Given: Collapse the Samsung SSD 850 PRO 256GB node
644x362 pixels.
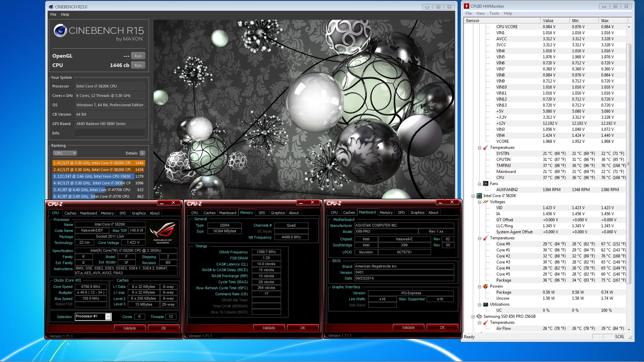Looking at the screenshot, I should [x=473, y=317].
